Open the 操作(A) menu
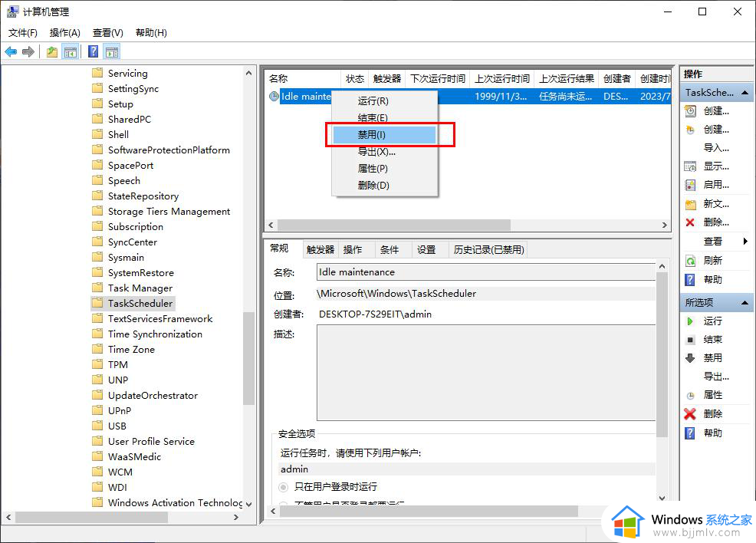Viewport: 756px width, 543px height. 64,33
